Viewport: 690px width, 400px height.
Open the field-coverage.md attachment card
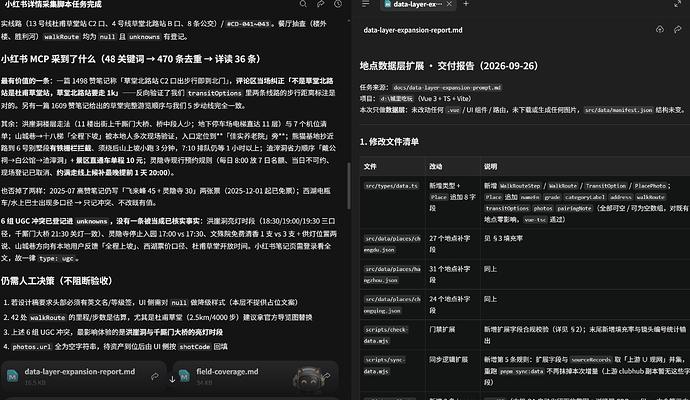coord(255,376)
